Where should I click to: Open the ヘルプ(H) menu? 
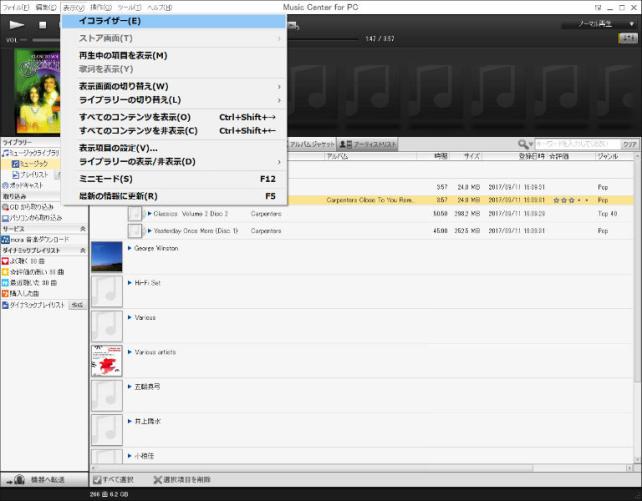[x=160, y=7]
